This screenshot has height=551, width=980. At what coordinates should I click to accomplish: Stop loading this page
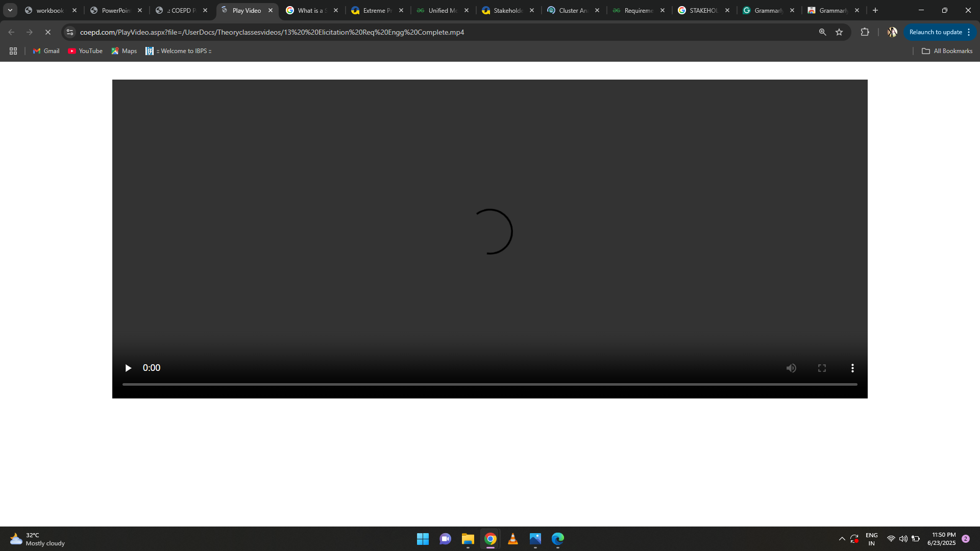[48, 32]
